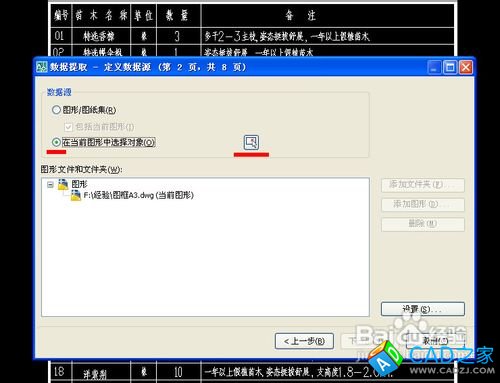Select the 图形 folder tree item
Viewport: 500px width, 383px height.
tap(79, 184)
